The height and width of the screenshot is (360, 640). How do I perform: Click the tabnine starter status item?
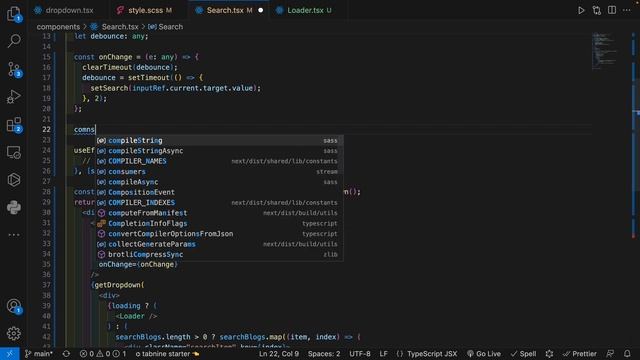pos(167,354)
